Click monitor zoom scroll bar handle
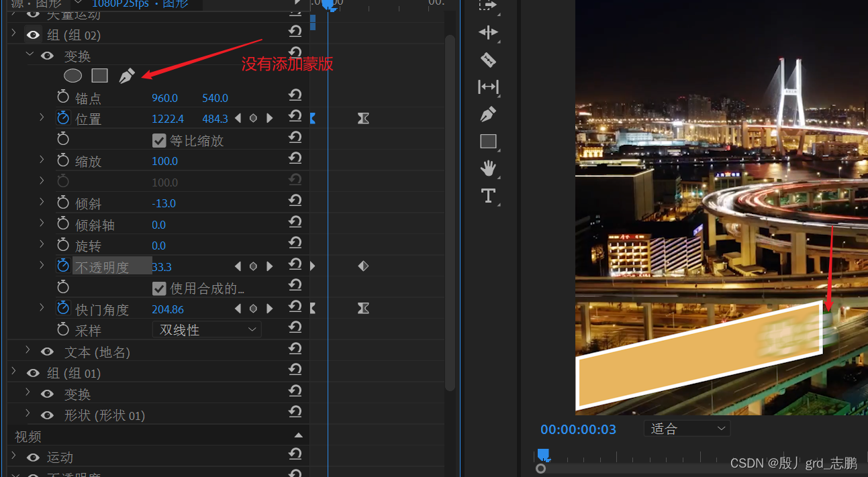Screen dimensions: 868x477 pos(541,468)
